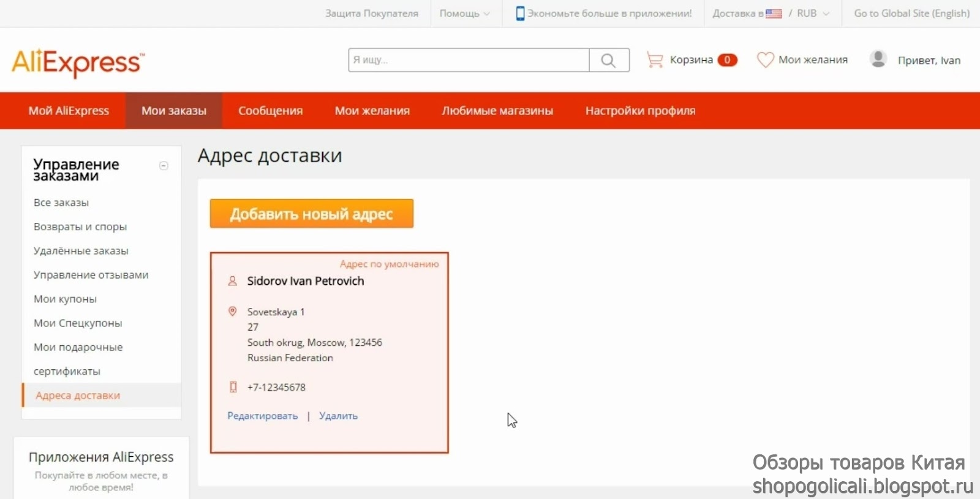Open the Корзина cart link
980x499 pixels.
[691, 60]
